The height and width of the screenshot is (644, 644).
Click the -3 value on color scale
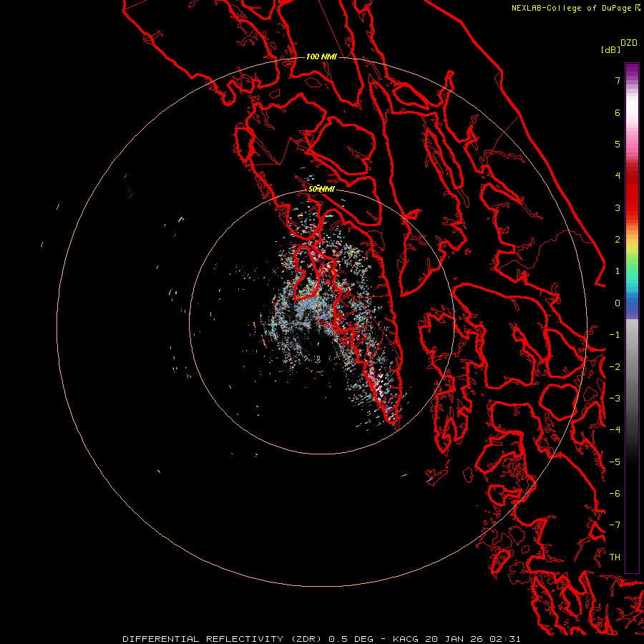pyautogui.click(x=615, y=399)
